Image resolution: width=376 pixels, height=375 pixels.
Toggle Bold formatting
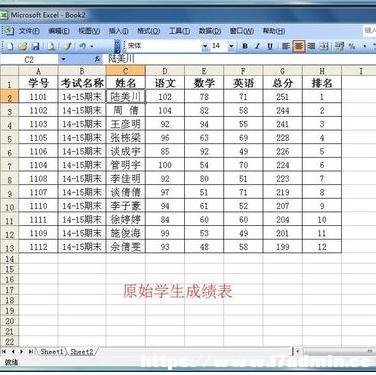(245, 46)
